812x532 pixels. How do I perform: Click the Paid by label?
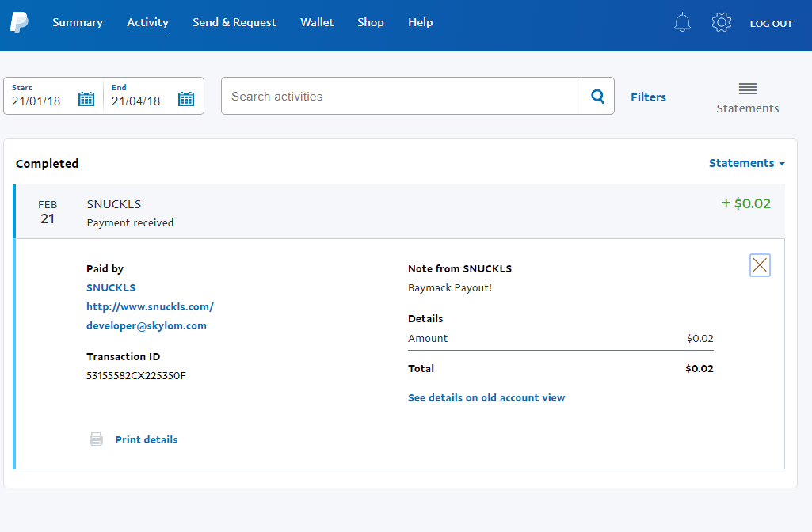tap(105, 268)
